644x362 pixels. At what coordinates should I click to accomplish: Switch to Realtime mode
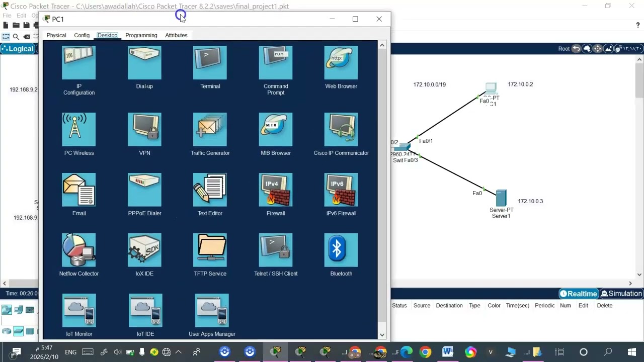[x=579, y=294]
